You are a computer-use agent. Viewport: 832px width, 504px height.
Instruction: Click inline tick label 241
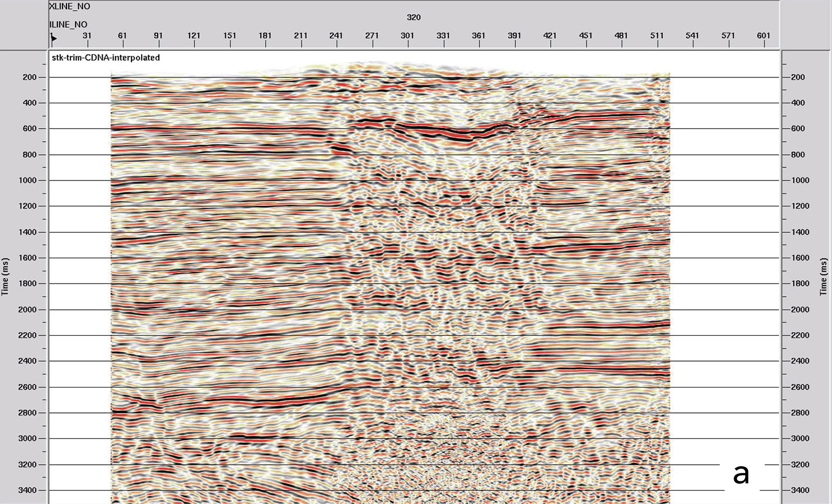(x=336, y=35)
